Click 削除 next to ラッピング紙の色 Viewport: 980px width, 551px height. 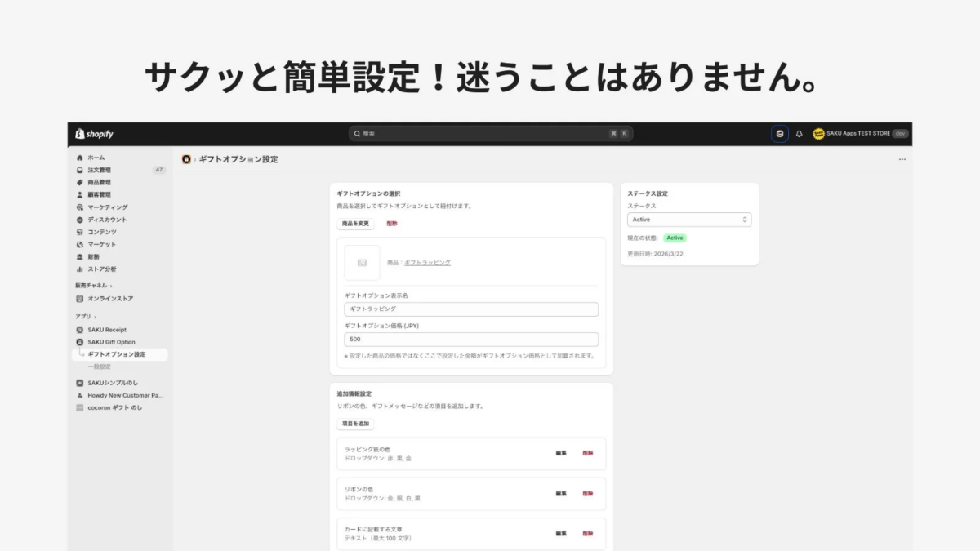click(587, 454)
